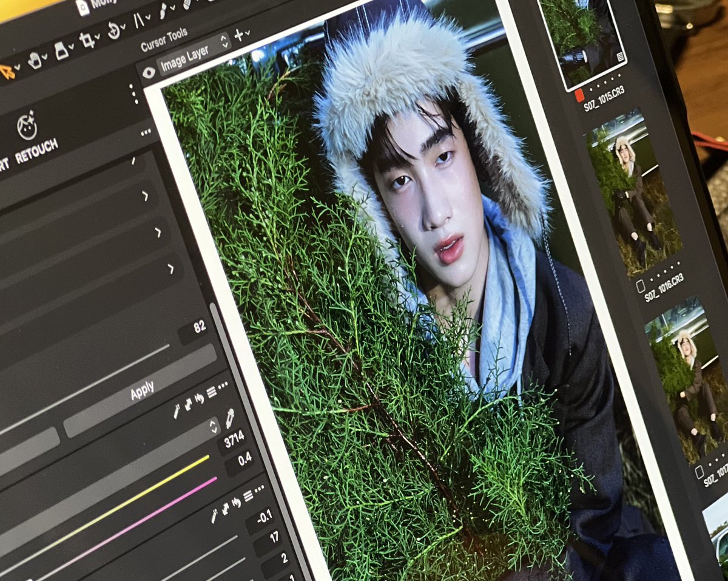
Task: Set star rating dots for S07_1016.CR3
Action: point(665,273)
